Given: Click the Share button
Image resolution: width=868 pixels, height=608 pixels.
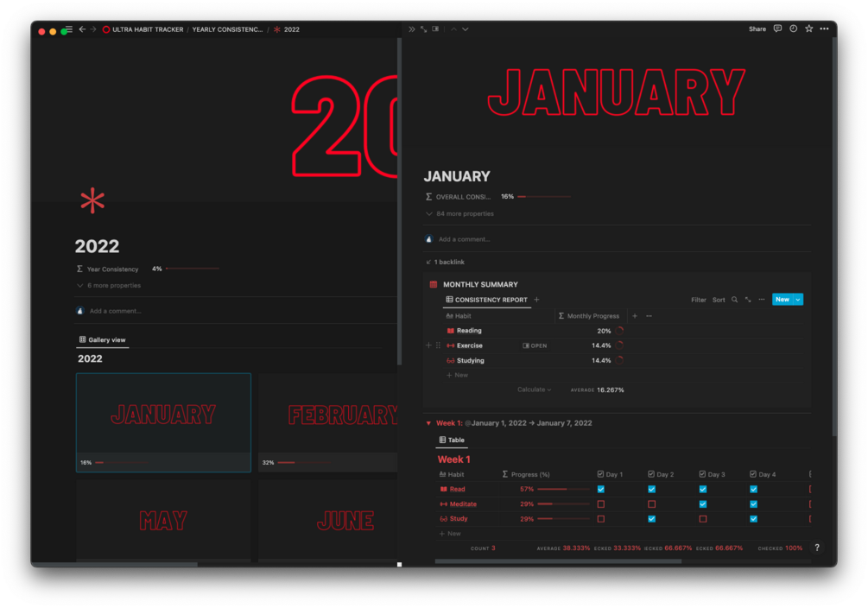Looking at the screenshot, I should [x=757, y=28].
